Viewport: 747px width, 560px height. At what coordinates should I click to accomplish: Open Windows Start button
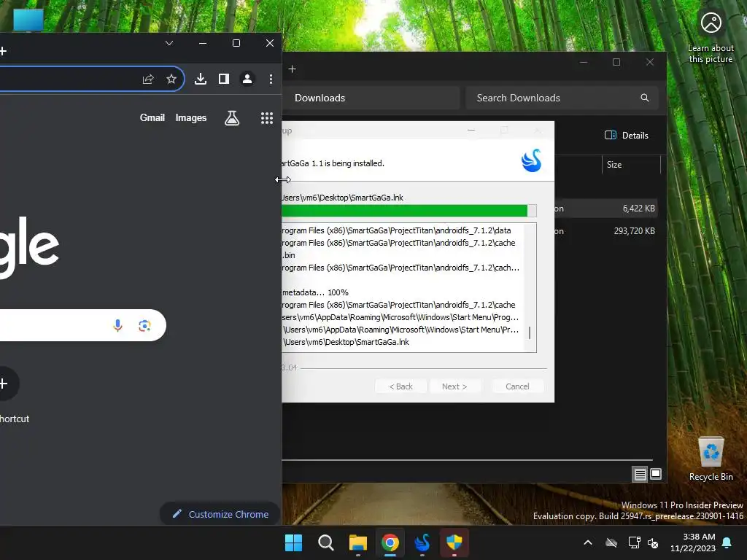pos(293,542)
